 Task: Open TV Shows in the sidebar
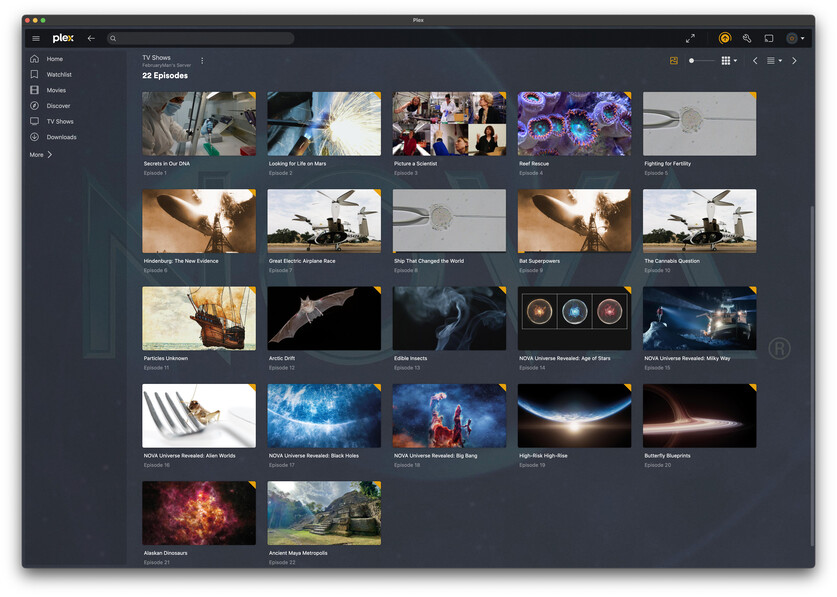pos(59,121)
